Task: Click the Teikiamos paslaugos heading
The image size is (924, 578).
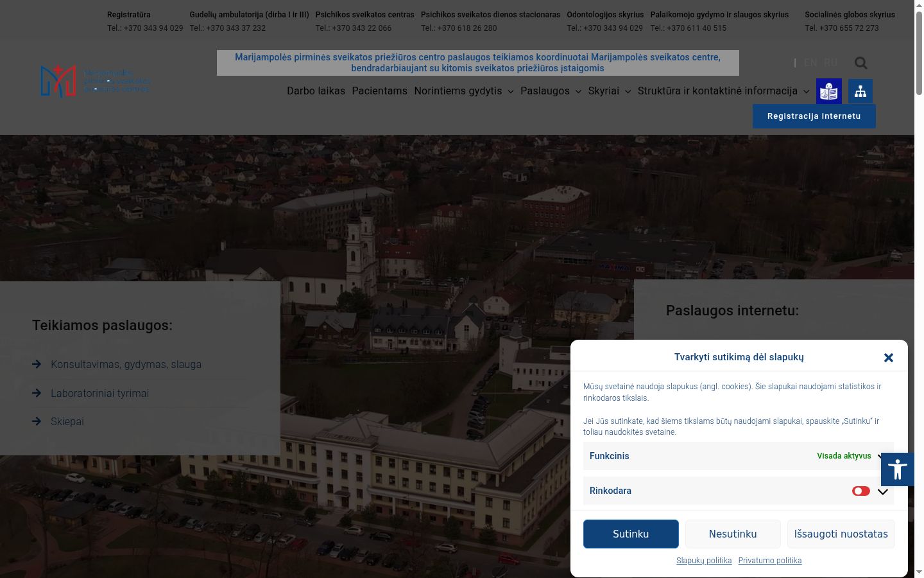Action: coord(102,326)
